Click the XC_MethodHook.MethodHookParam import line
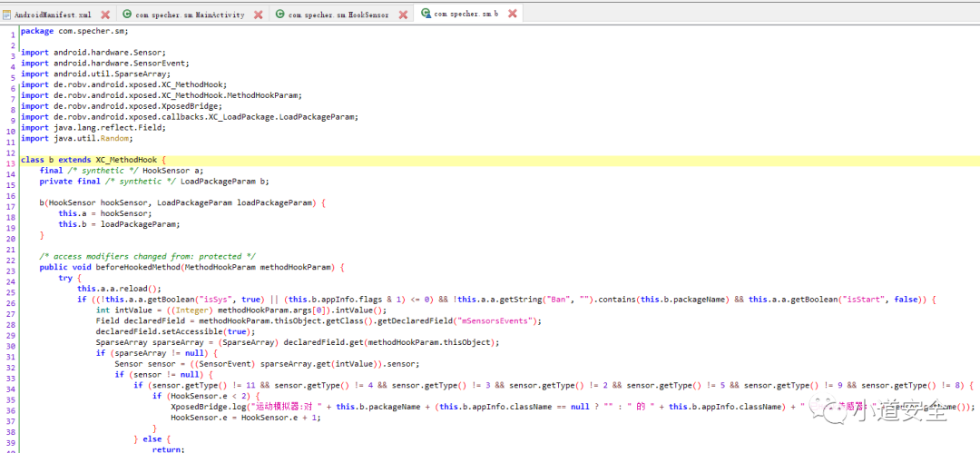Viewport: 980px width, 453px height. [x=162, y=95]
